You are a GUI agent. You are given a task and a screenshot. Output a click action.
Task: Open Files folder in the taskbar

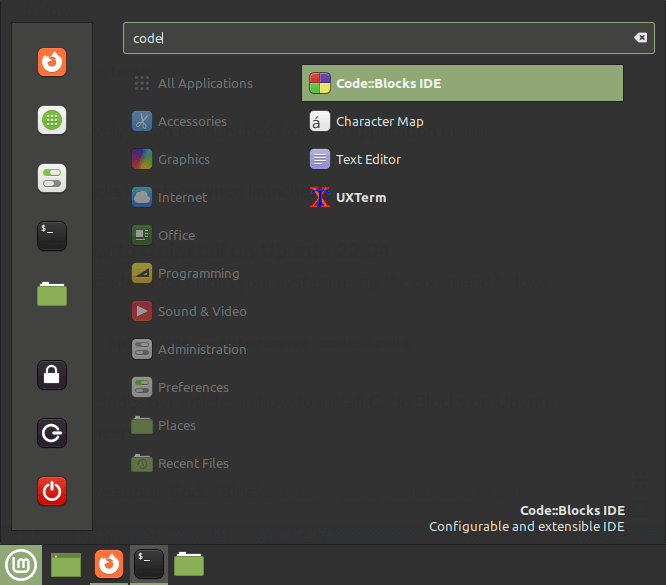tap(189, 564)
